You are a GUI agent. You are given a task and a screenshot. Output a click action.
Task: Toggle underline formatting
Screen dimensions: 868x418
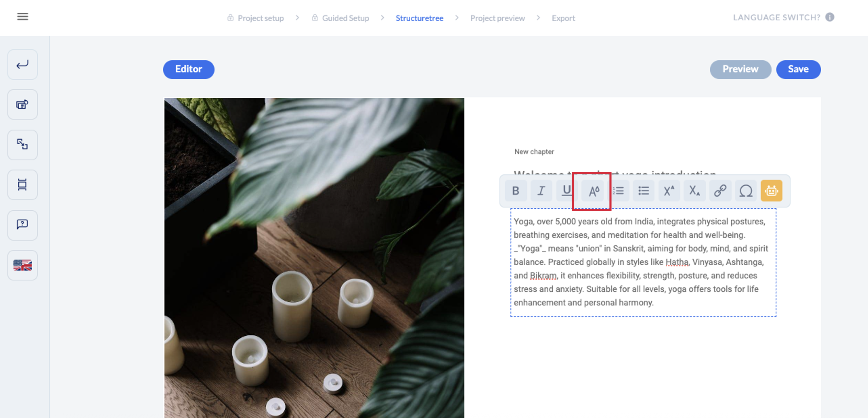pos(567,191)
